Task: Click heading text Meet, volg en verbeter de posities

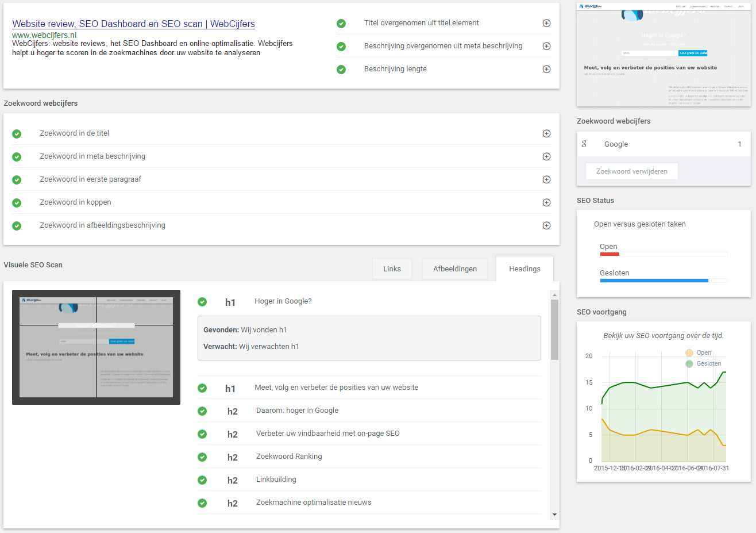Action: pyautogui.click(x=337, y=388)
